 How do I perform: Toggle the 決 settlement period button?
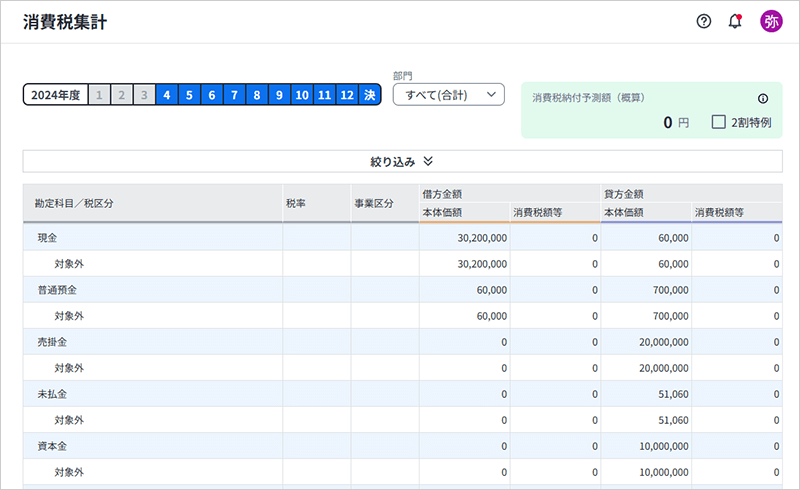(369, 95)
